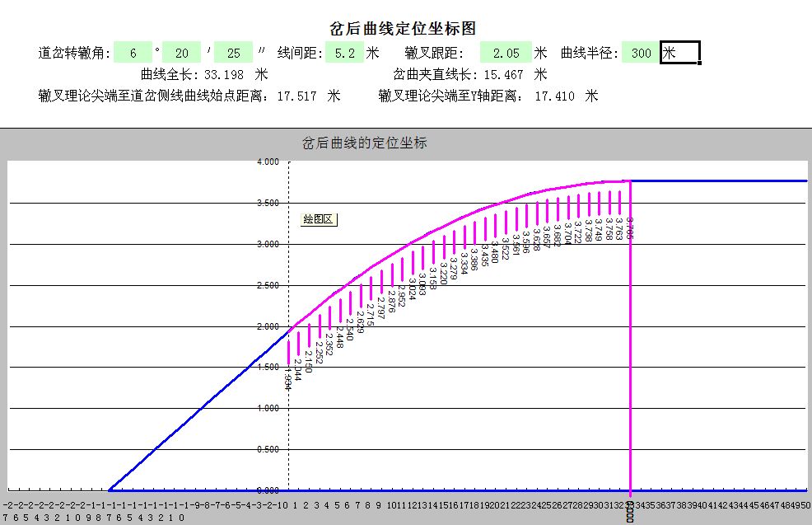Click the 0.500 y-axis label
This screenshot has height=525, width=812.
pos(268,449)
